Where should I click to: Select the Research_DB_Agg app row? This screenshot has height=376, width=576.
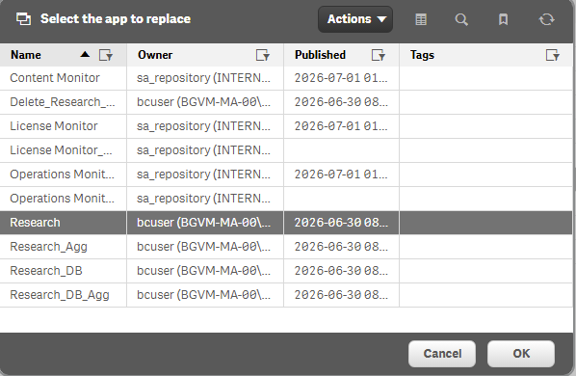(286, 295)
